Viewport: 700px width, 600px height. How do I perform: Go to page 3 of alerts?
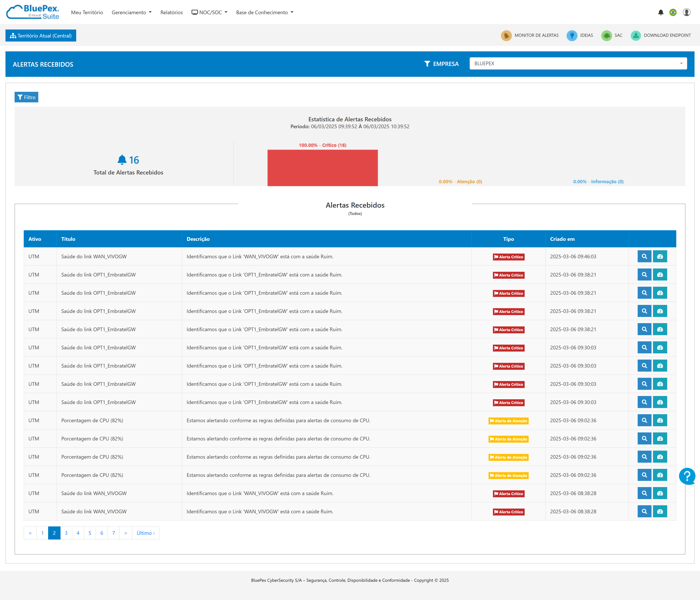66,533
